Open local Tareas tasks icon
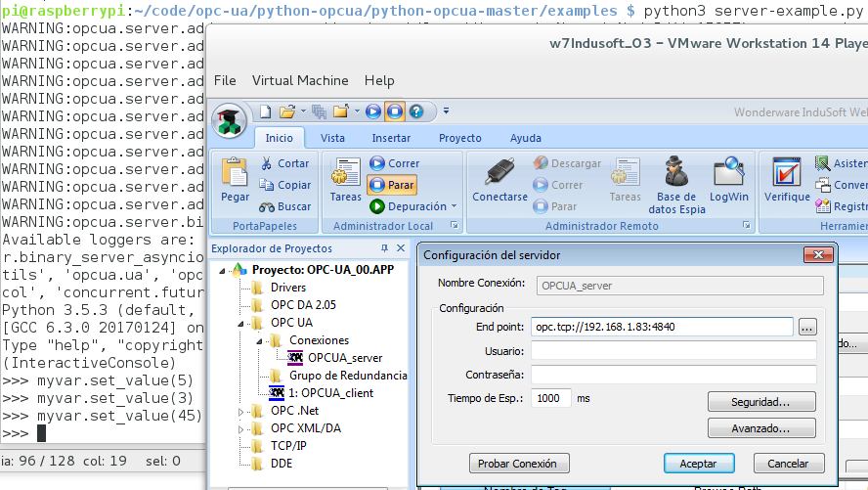This screenshot has height=490, width=868. click(x=345, y=180)
